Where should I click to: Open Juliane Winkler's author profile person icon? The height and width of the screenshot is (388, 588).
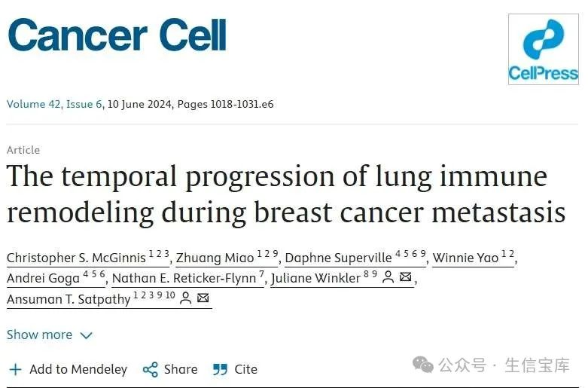pyautogui.click(x=388, y=278)
